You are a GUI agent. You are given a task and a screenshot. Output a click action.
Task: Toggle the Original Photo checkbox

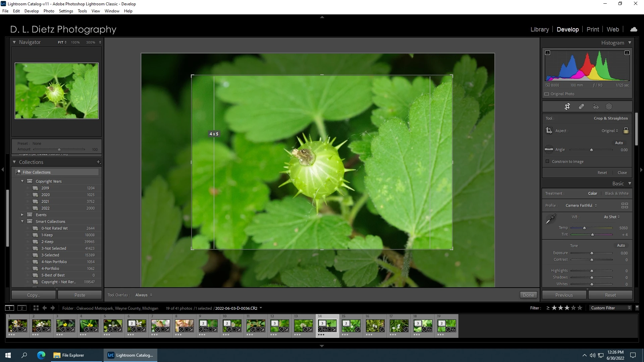[x=547, y=94]
